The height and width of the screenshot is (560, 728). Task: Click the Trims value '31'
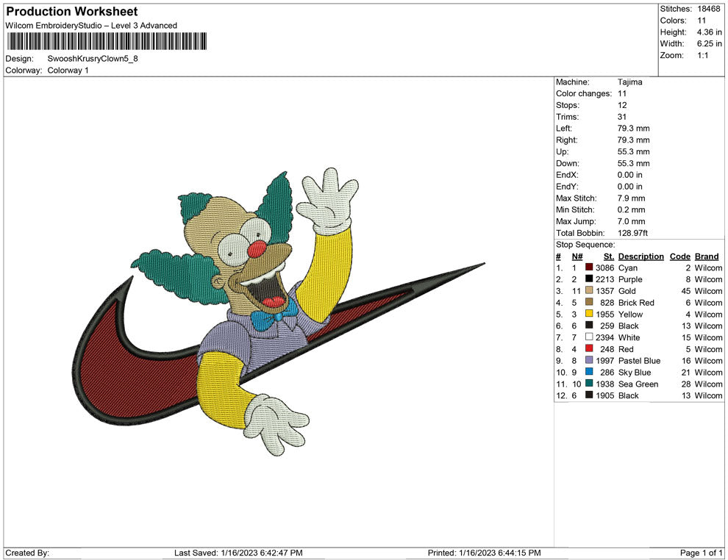click(621, 117)
